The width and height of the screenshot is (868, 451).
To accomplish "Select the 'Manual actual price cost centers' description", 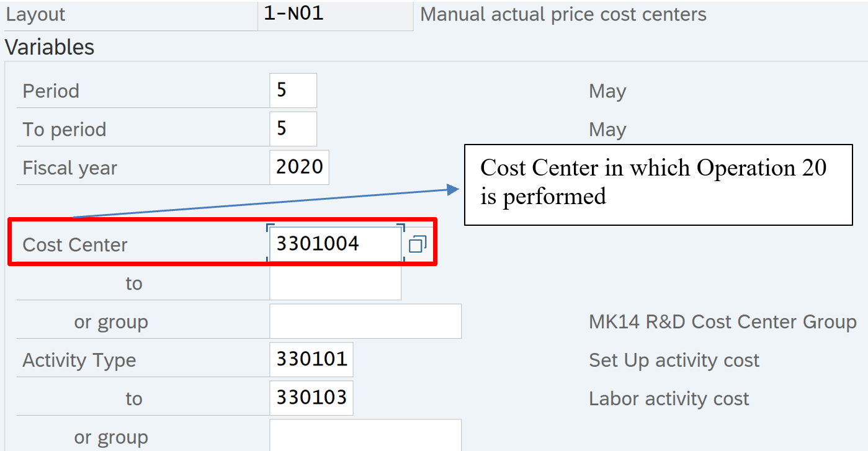I will [x=563, y=14].
